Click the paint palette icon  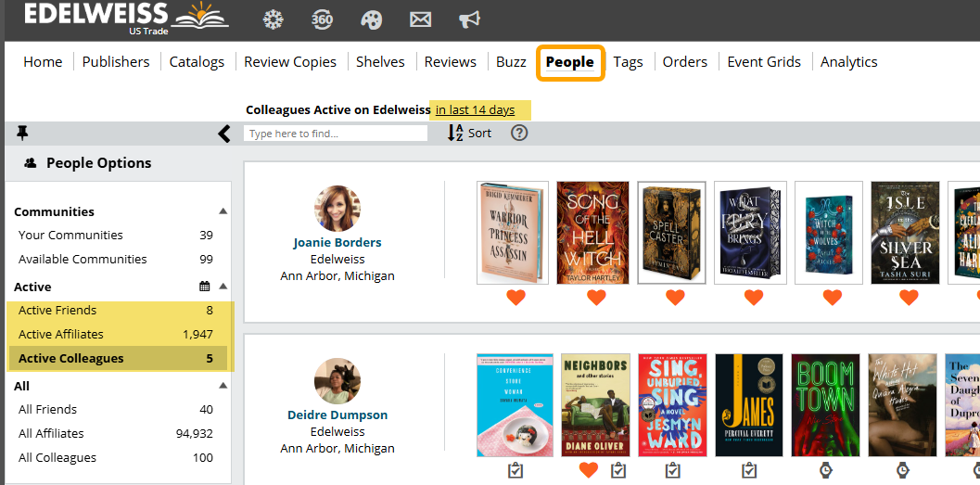371,19
